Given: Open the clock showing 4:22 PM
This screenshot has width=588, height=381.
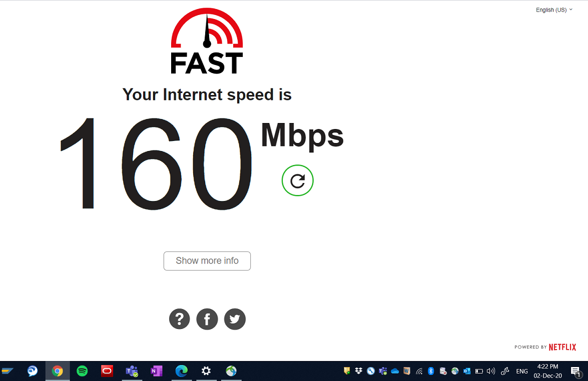Looking at the screenshot, I should 547,371.
